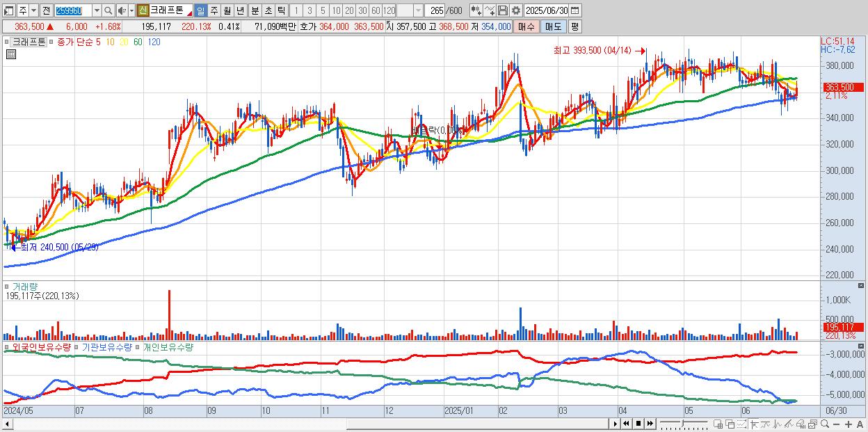Click the playback speed slider handle
Image resolution: width=868 pixels, height=432 pixels.
(683, 423)
